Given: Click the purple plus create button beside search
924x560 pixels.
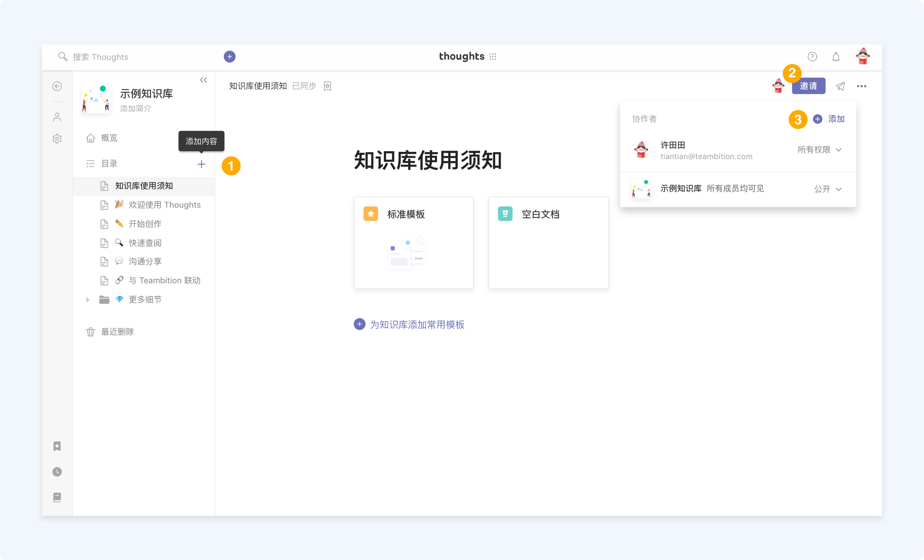Looking at the screenshot, I should point(230,57).
